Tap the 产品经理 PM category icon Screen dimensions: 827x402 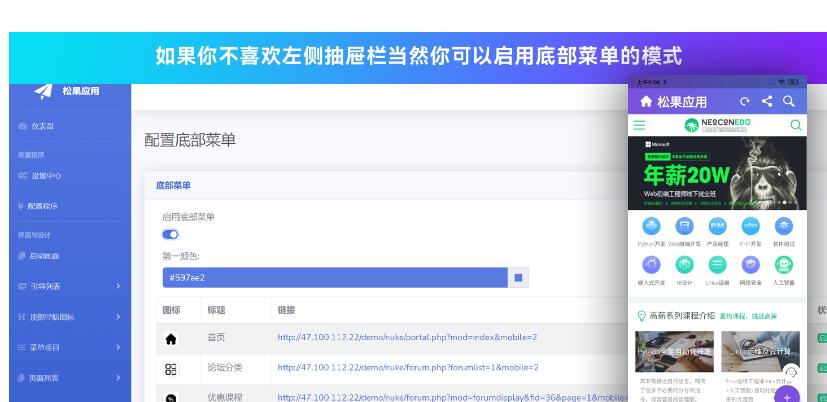tap(717, 226)
